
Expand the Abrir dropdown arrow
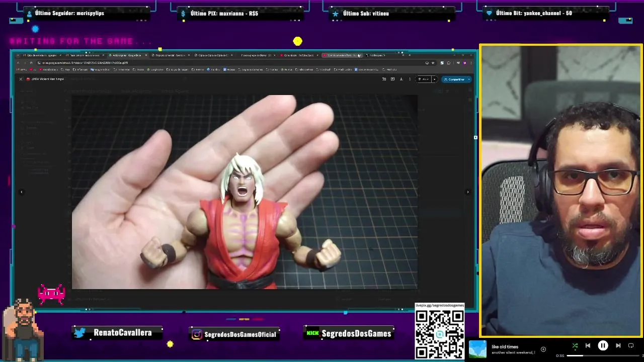(434, 79)
